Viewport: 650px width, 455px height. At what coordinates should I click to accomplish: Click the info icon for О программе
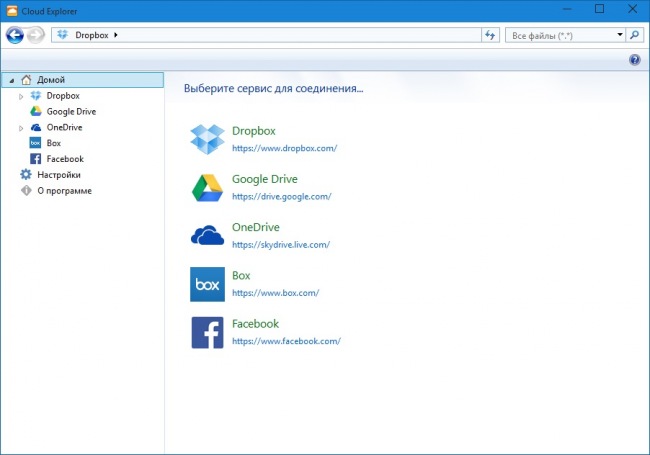pos(26,191)
